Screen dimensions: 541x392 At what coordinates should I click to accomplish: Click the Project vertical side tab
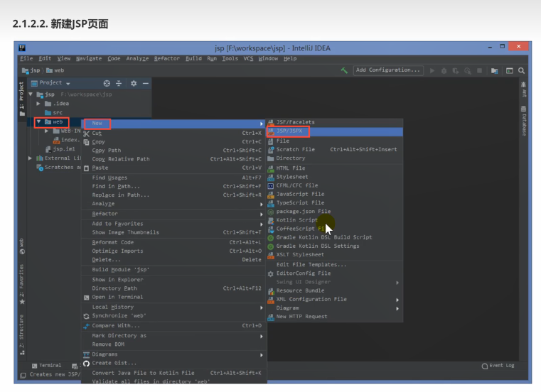pos(22,99)
